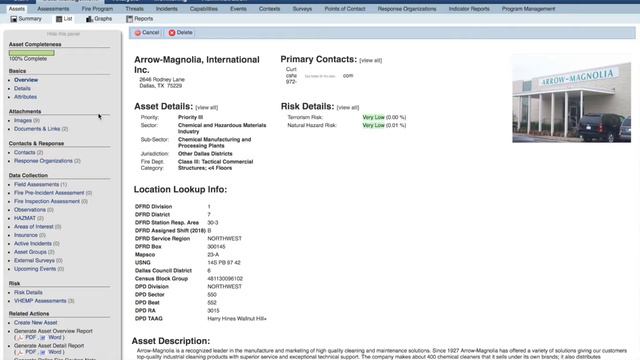This screenshot has height=360, width=640.
Task: Click view all next to Asset Details
Action: 207,108
